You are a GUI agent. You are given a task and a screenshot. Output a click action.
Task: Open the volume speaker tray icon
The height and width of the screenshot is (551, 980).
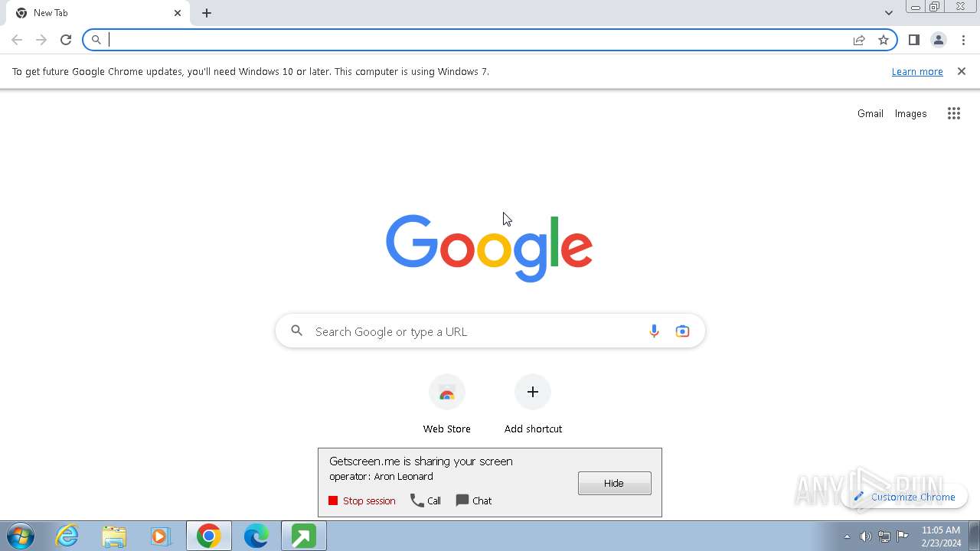point(865,536)
